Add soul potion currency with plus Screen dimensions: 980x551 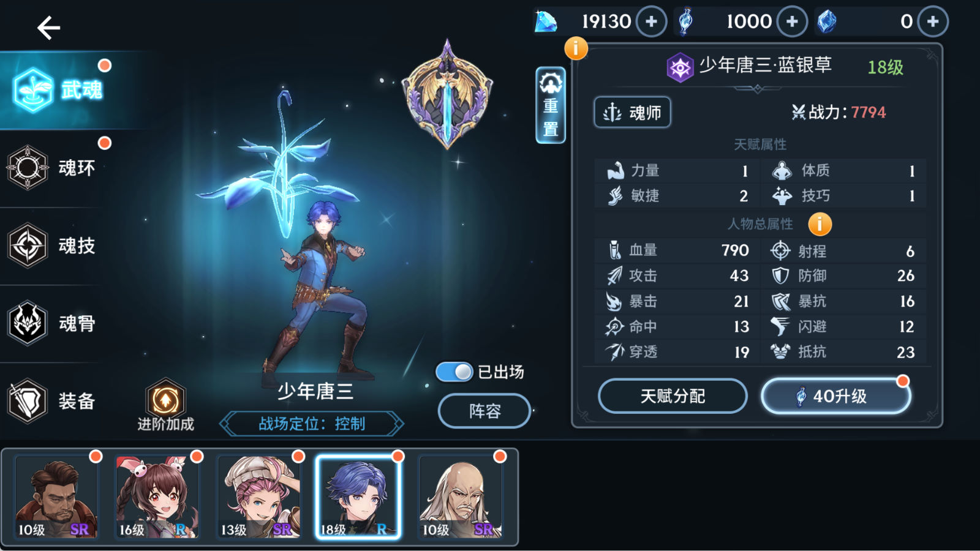pos(792,21)
